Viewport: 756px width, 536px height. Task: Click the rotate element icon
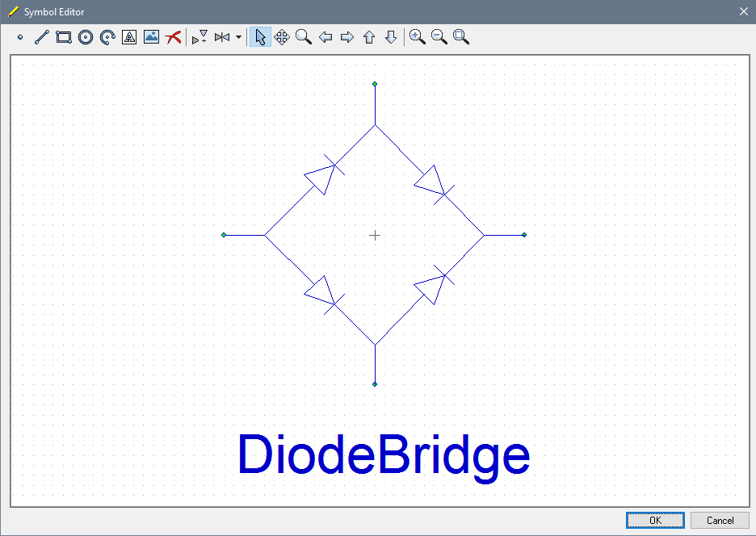tap(199, 37)
